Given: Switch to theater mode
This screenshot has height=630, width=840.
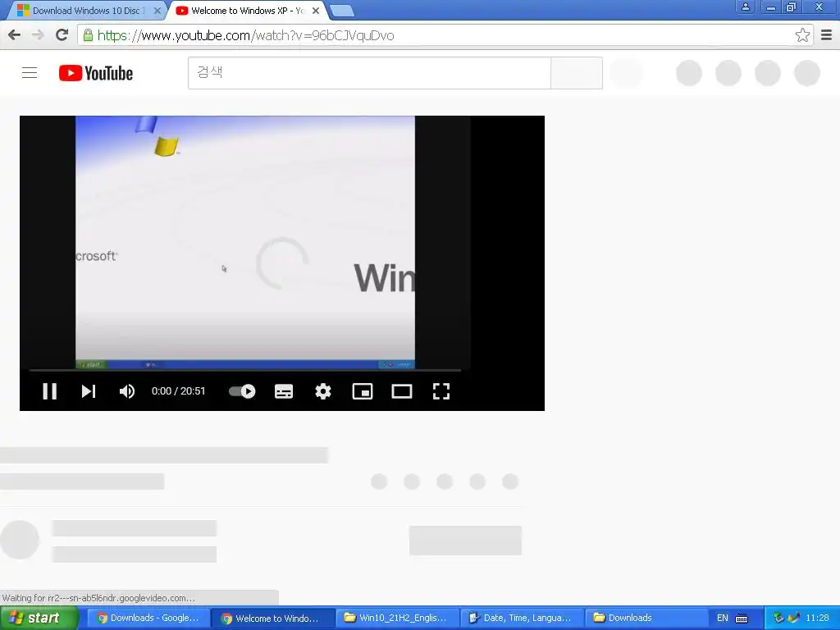Looking at the screenshot, I should coord(402,391).
